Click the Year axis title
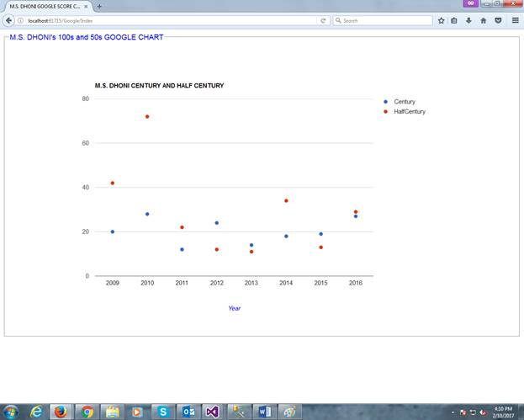This screenshot has height=420, width=524. [235, 308]
